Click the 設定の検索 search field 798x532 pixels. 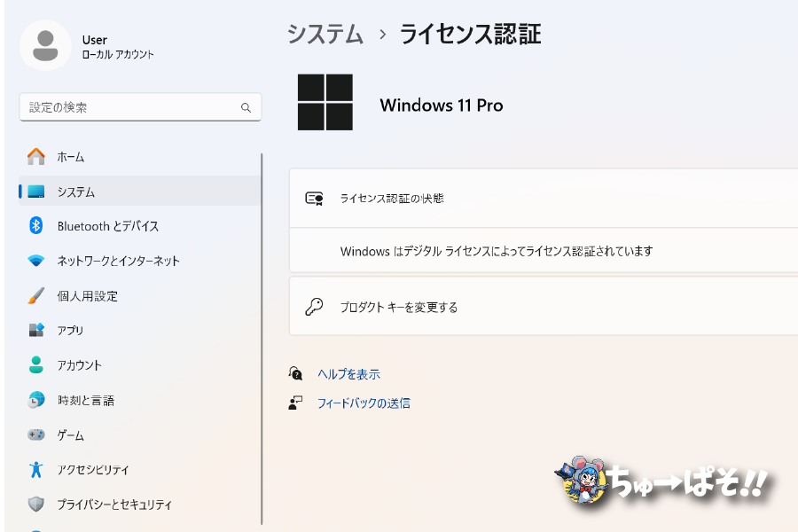pos(140,107)
